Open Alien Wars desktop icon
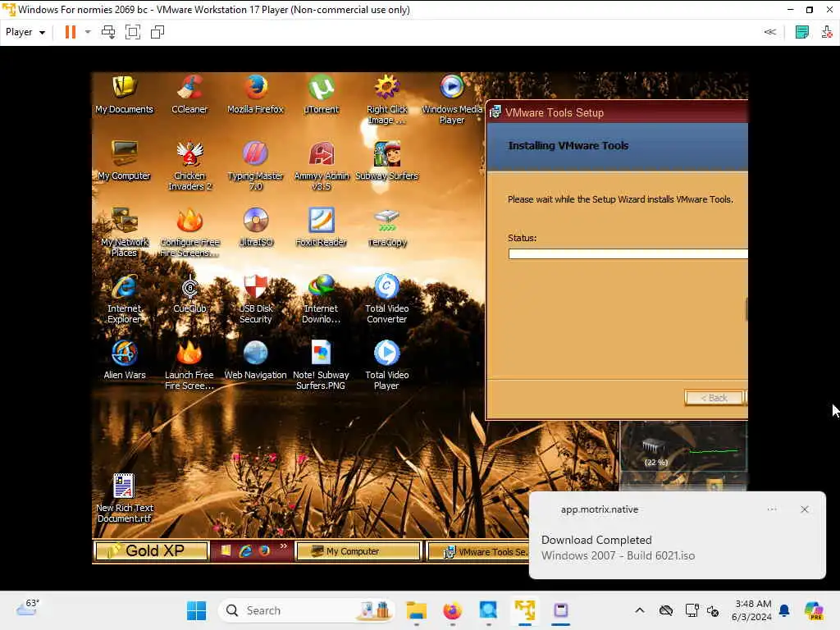 click(125, 360)
